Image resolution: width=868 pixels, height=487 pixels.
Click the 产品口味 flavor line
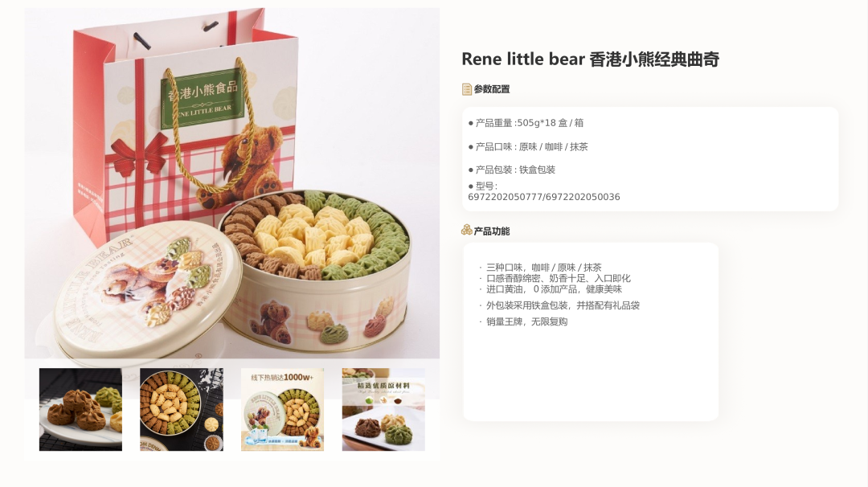pos(528,146)
